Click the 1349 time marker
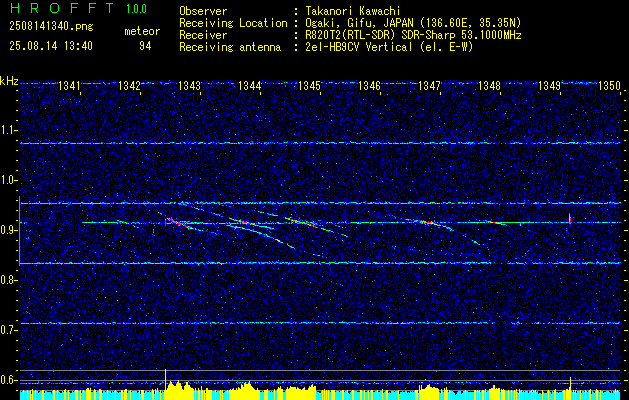629x400 pixels. pos(549,86)
